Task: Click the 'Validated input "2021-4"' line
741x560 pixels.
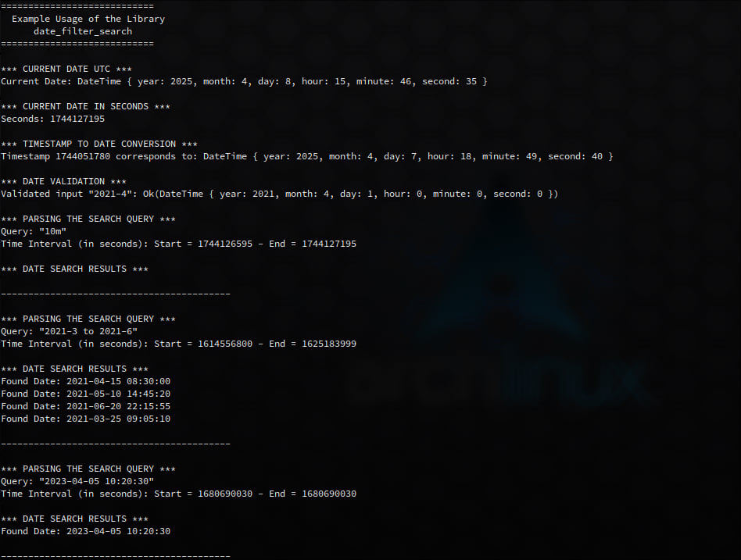Action: 279,194
